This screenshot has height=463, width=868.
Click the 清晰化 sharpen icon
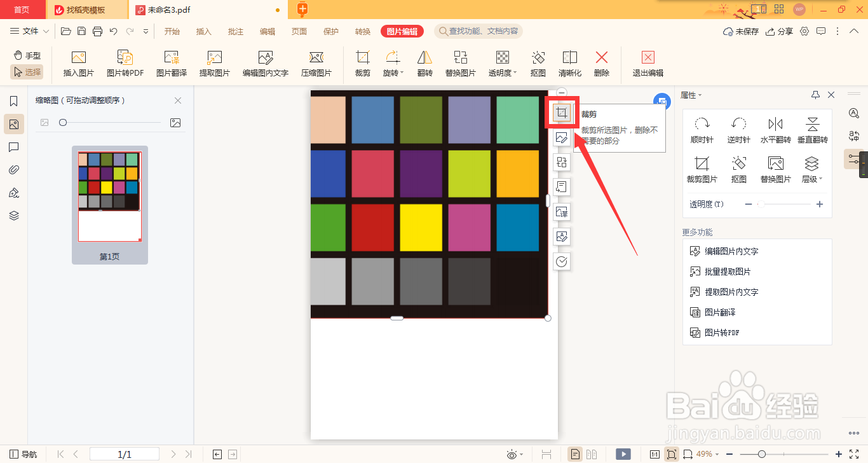570,64
